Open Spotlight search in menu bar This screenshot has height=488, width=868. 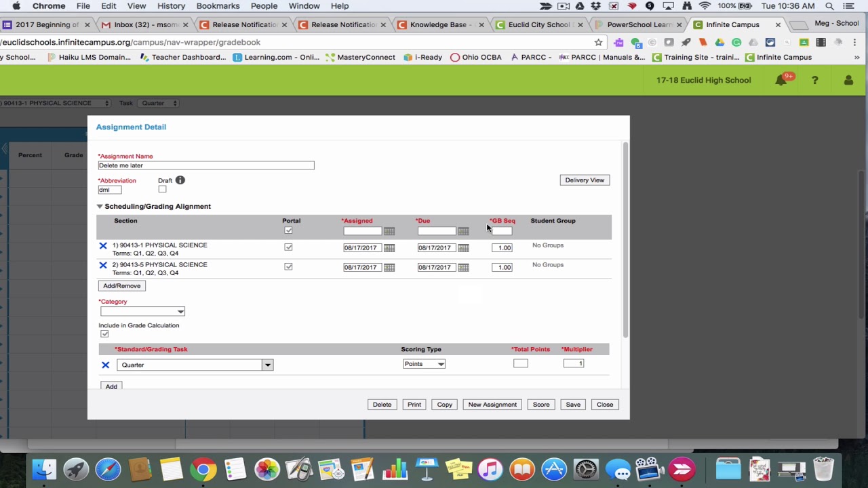pos(829,6)
